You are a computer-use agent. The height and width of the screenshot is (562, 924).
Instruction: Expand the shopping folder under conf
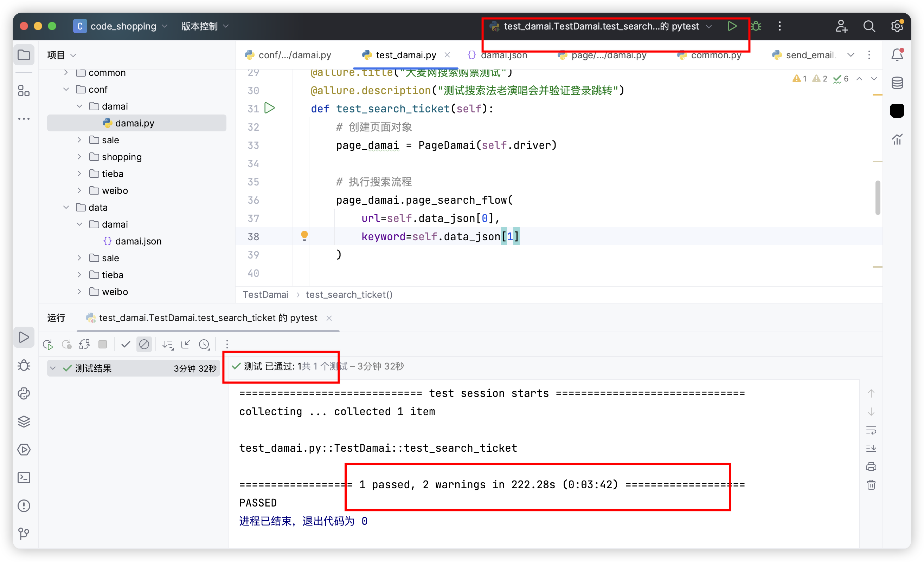(79, 157)
